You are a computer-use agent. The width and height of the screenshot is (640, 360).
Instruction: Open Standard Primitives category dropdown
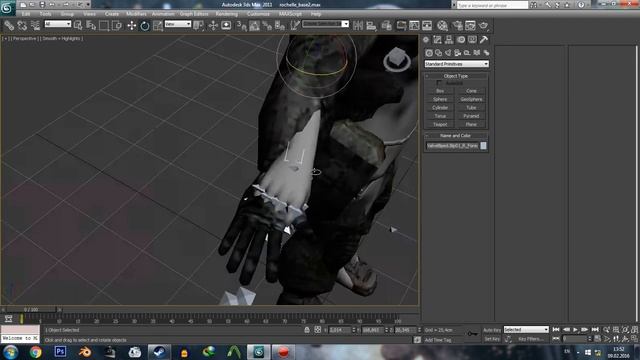[456, 64]
